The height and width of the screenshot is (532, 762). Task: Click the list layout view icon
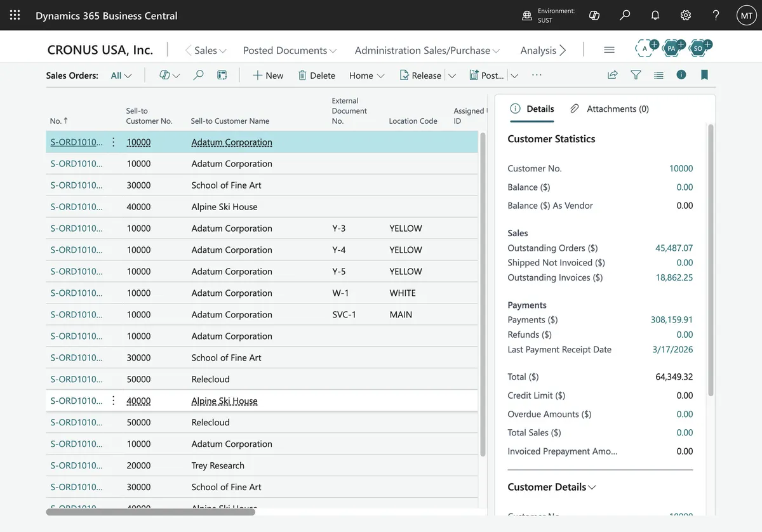tap(658, 75)
